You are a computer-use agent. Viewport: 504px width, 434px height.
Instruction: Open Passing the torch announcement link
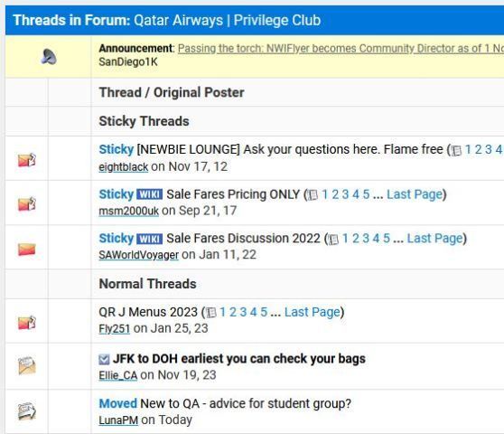(341, 49)
